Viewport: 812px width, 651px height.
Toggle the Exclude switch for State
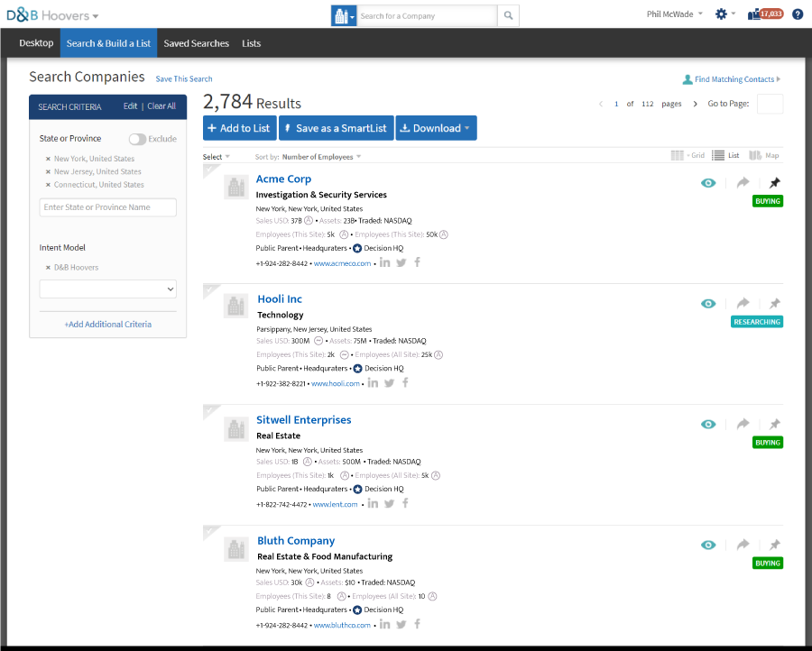[x=138, y=139]
